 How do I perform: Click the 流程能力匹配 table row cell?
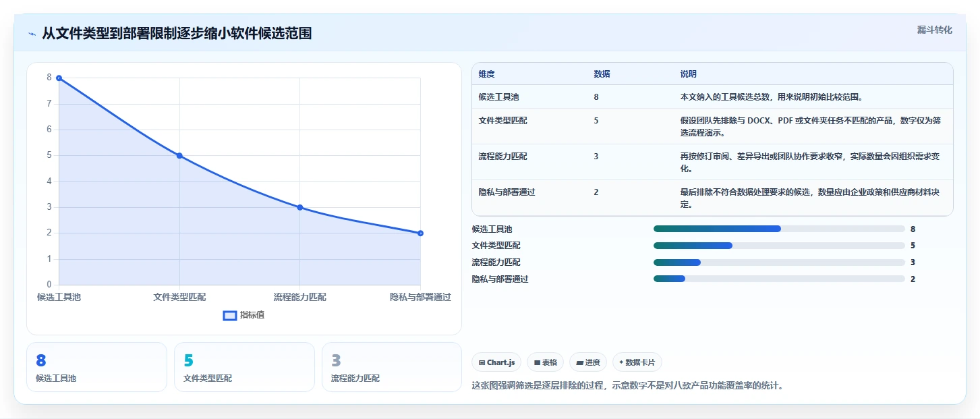pos(503,157)
